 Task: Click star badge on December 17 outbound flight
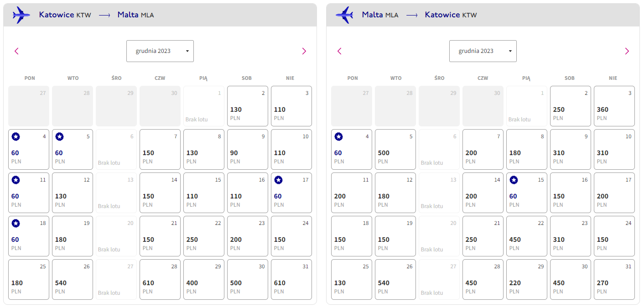pyautogui.click(x=278, y=180)
